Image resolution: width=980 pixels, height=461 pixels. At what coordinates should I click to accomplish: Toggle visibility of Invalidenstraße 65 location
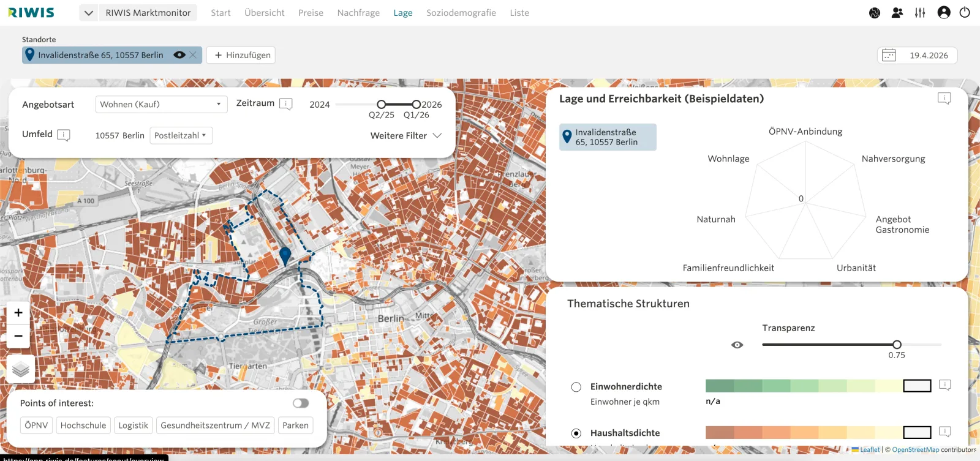point(179,55)
